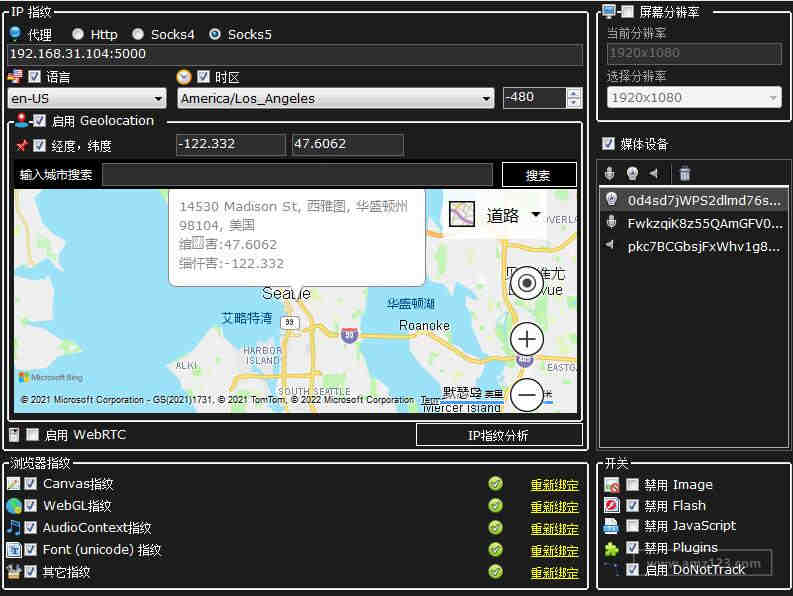Toggle the WebGL指纹 checkbox

click(30, 505)
